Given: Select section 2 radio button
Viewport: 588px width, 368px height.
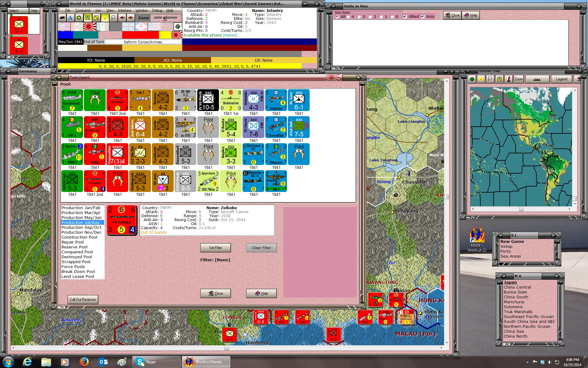Looking at the screenshot, I should [x=370, y=17].
